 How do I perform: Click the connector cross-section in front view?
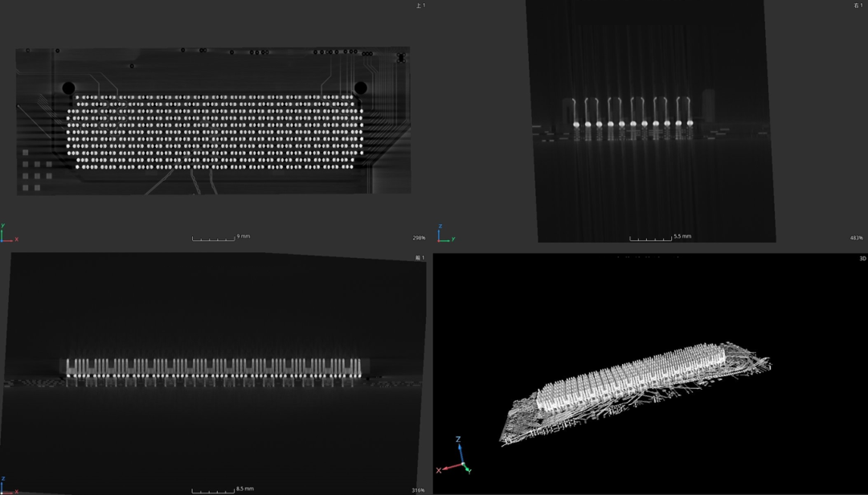pyautogui.click(x=215, y=368)
